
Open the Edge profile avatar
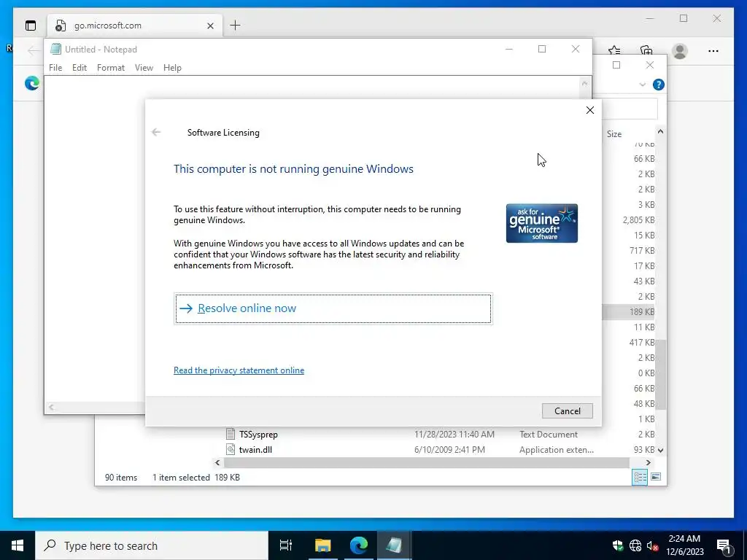point(680,51)
